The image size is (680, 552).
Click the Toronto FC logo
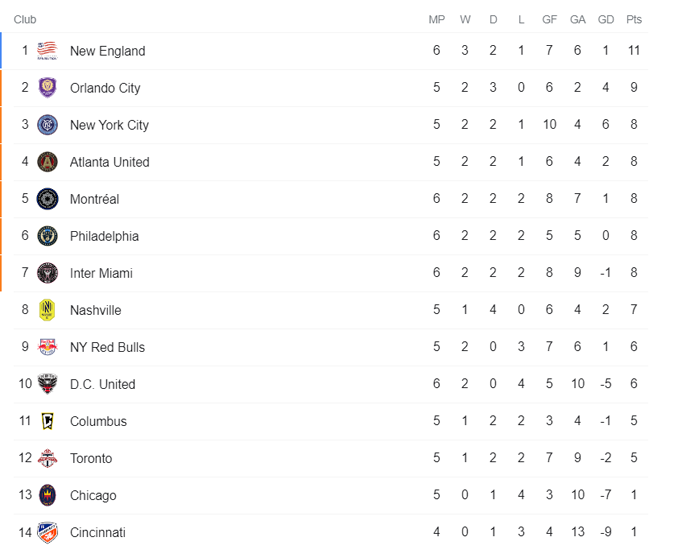pyautogui.click(x=47, y=458)
